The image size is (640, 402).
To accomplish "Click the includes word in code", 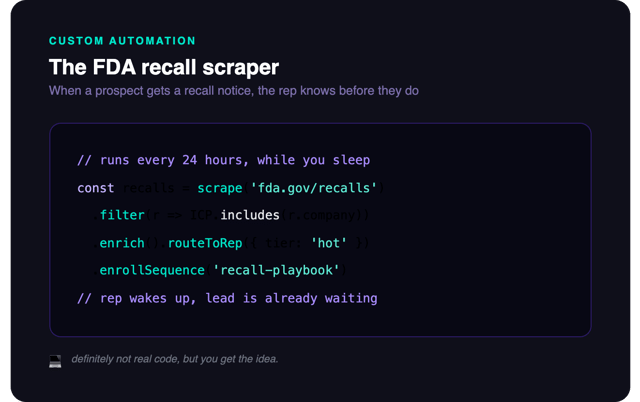I will [250, 215].
